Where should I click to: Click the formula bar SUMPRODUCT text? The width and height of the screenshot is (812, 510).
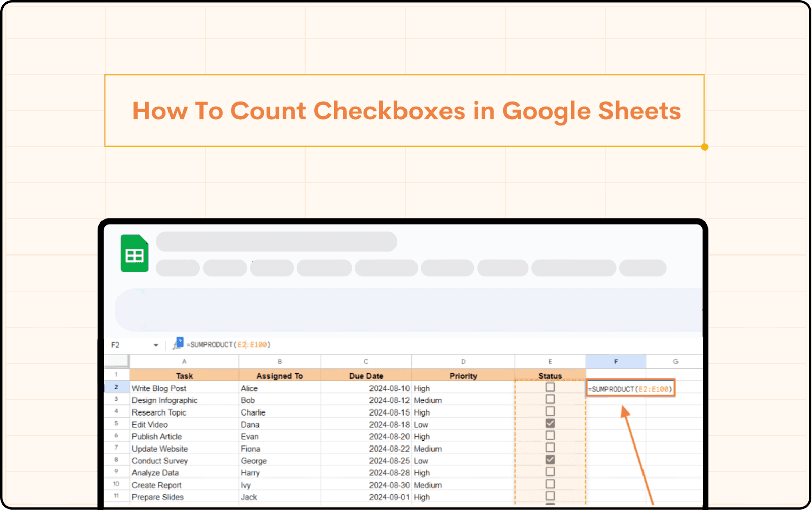pyautogui.click(x=229, y=345)
